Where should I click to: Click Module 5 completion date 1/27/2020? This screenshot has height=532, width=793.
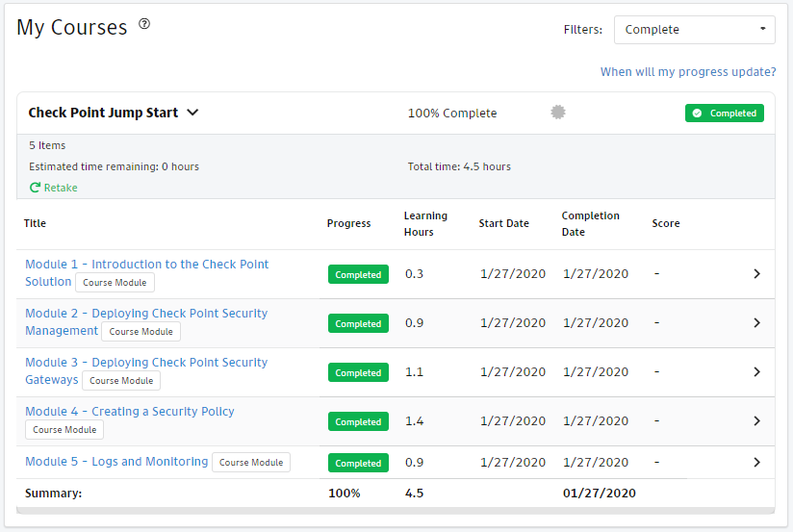coord(596,463)
